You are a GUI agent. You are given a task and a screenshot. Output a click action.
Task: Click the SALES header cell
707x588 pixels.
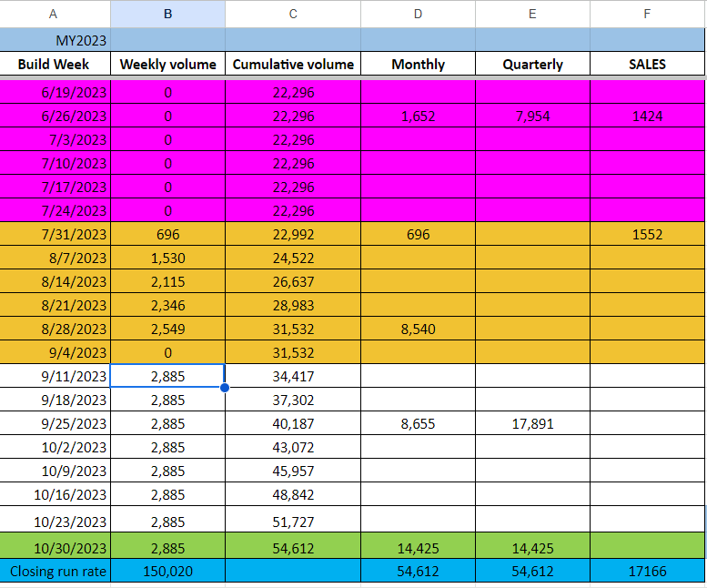click(647, 65)
